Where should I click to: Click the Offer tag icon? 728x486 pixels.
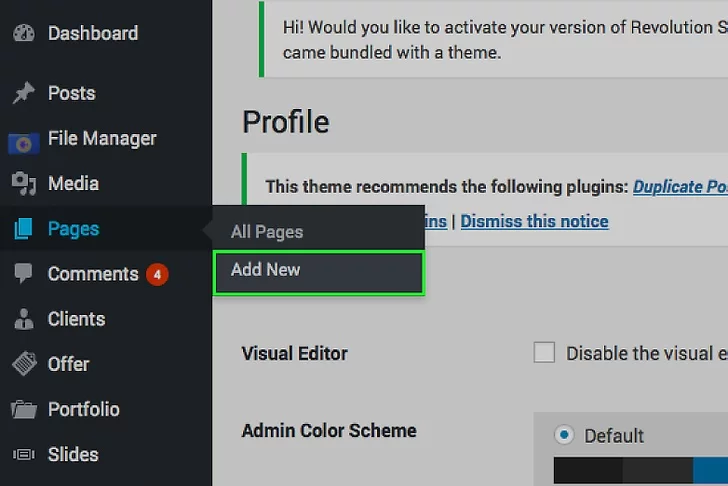coord(23,364)
